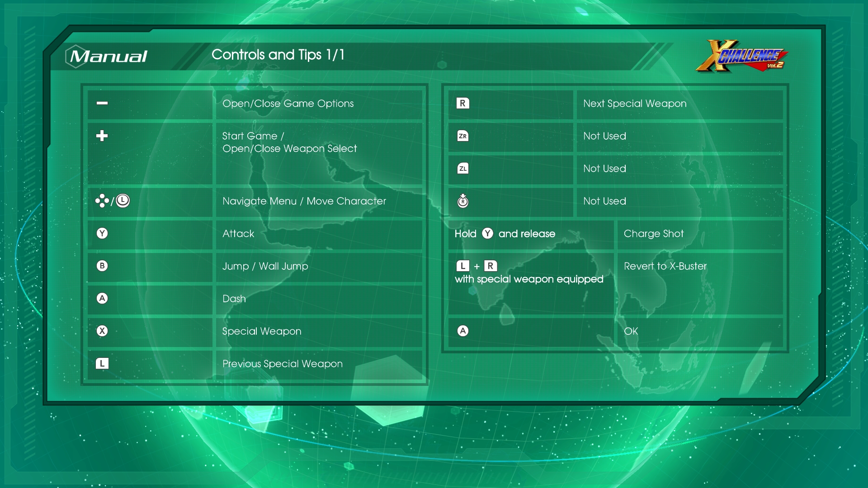Click the X button icon for Special Weapon
The image size is (868, 488).
tap(102, 331)
